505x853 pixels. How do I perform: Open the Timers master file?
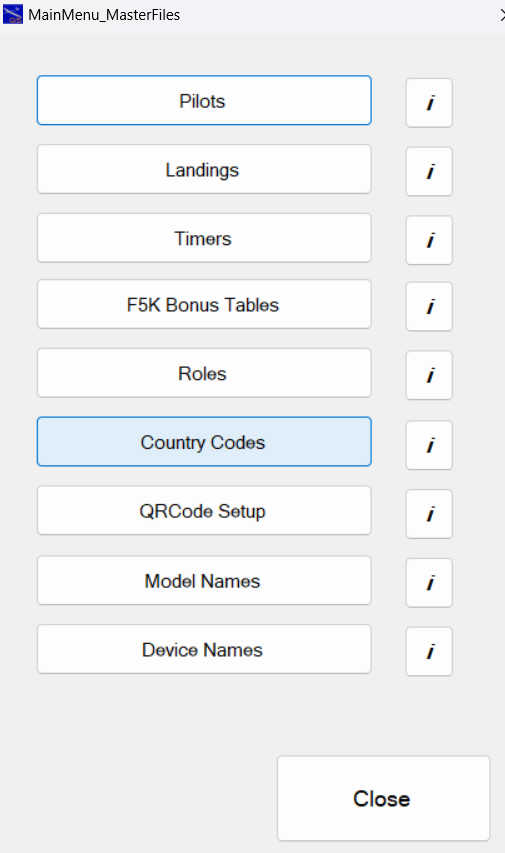(204, 238)
